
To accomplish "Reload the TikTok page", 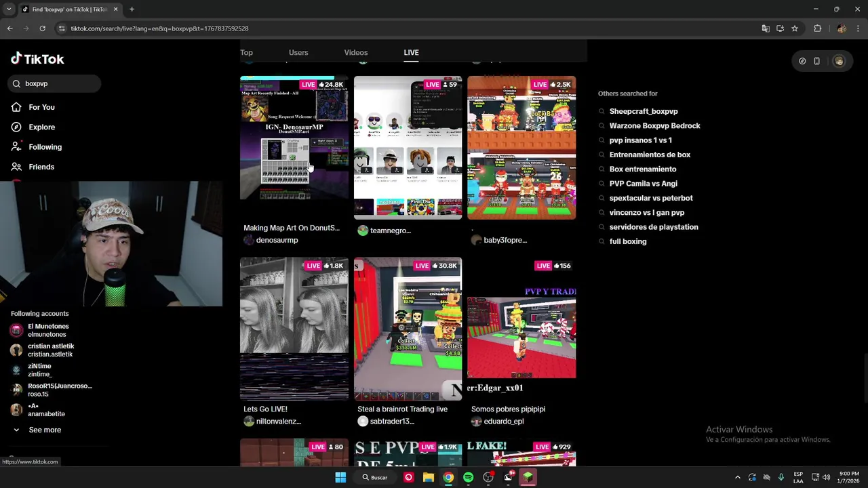I will pos(42,28).
